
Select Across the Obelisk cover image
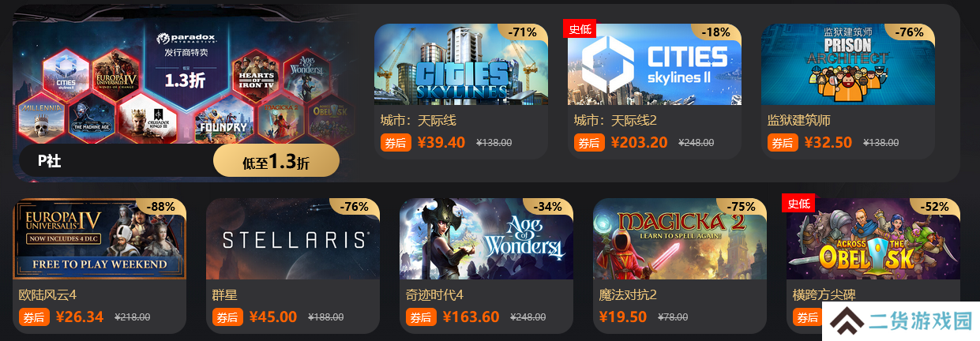point(873,239)
